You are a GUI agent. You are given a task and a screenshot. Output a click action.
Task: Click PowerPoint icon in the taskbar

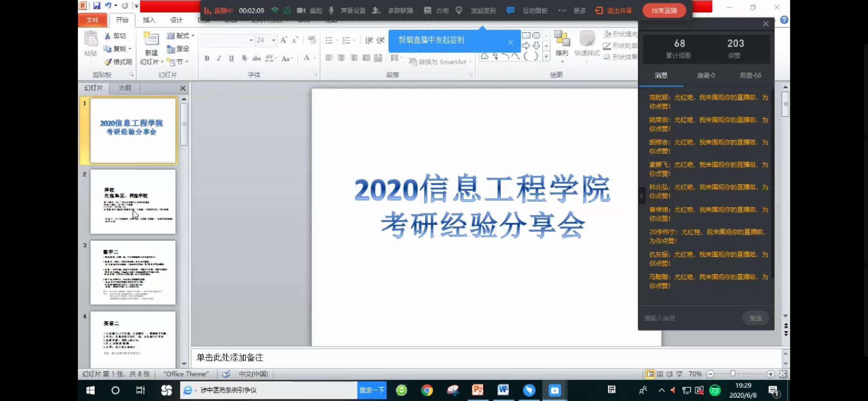pos(477,390)
